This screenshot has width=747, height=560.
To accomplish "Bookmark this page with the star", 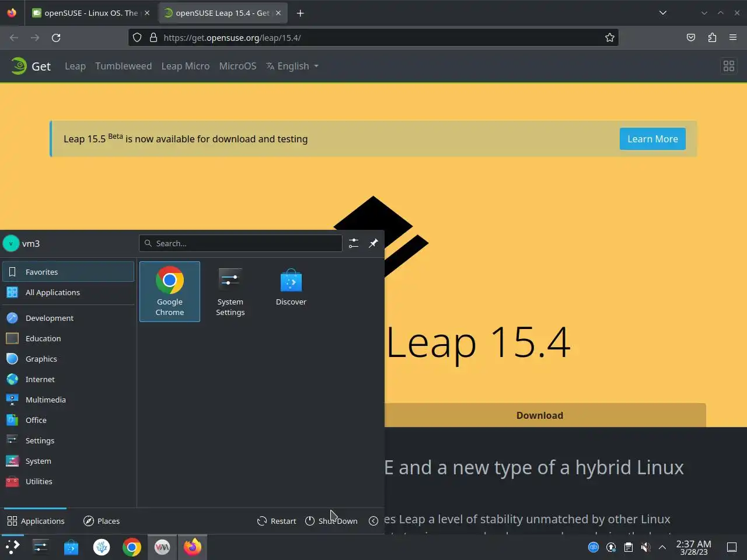I will tap(610, 37).
